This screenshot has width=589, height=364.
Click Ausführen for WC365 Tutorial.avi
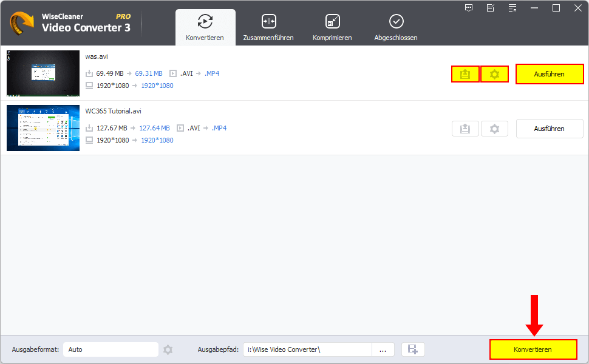click(550, 129)
